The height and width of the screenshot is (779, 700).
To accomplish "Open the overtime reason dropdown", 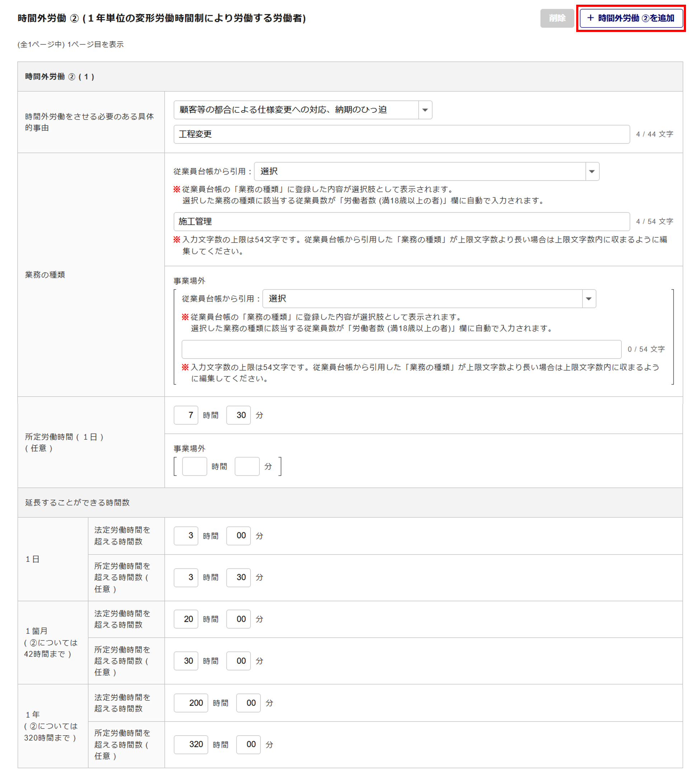I will tap(303, 110).
